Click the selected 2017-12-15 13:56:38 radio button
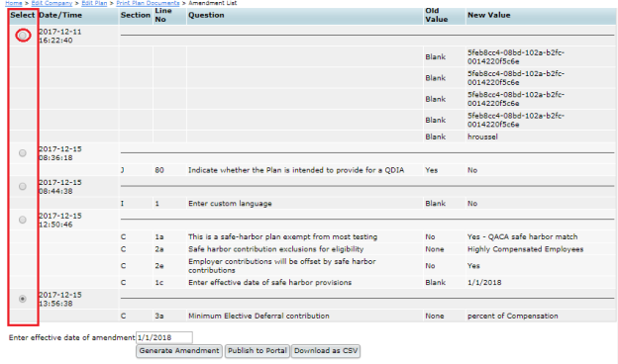This screenshot has height=364, width=618. [23, 299]
